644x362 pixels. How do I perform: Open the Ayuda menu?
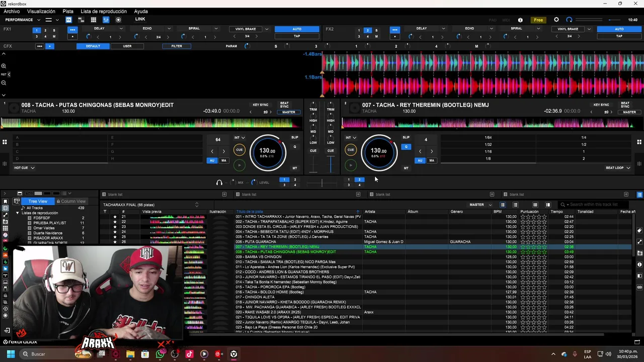(141, 12)
